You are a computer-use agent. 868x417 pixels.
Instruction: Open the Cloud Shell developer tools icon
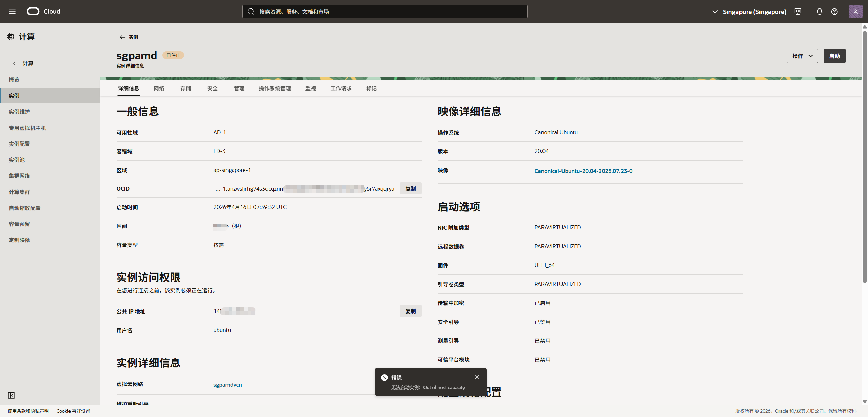[798, 12]
